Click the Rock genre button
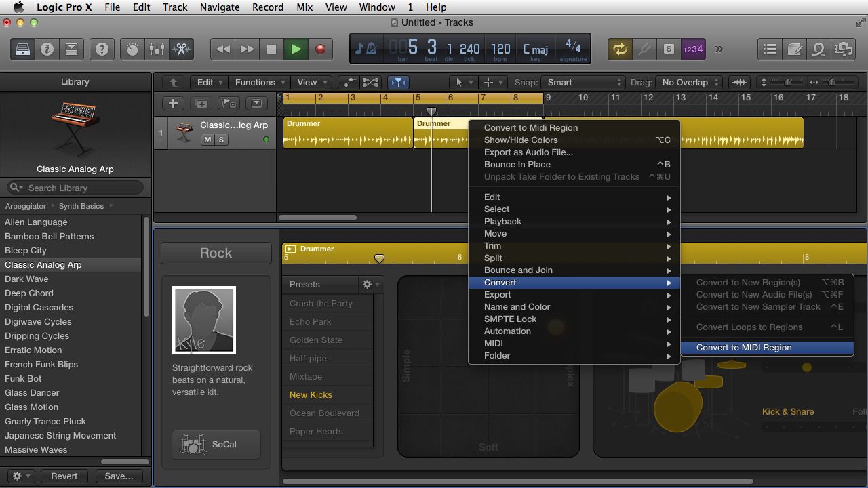 point(216,253)
